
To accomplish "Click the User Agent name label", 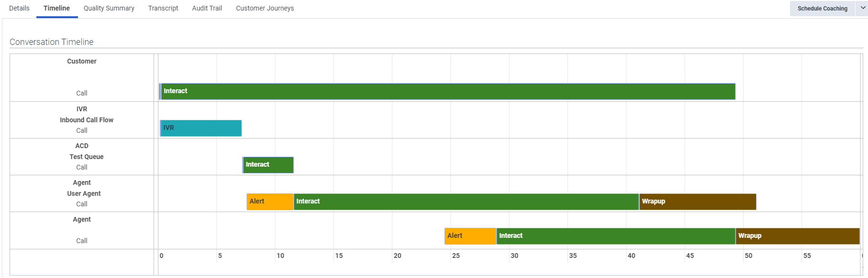I will coord(84,193).
